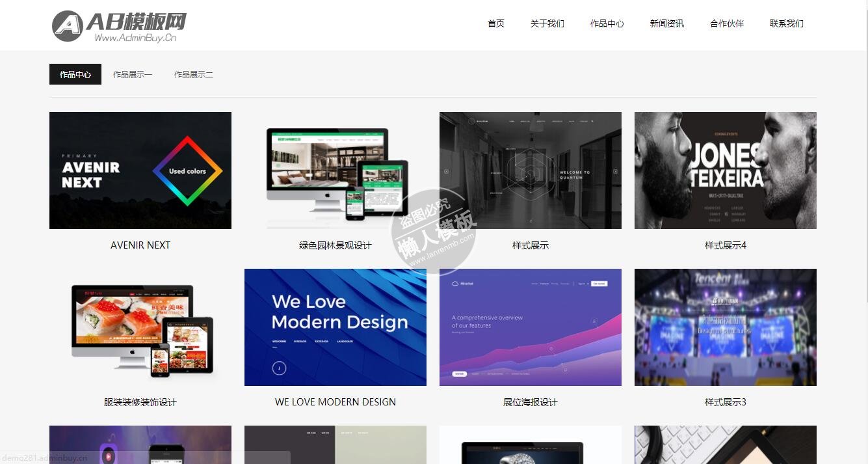Open the Jones Teixeira boxing poster thumbnail
The height and width of the screenshot is (464, 868).
726,171
